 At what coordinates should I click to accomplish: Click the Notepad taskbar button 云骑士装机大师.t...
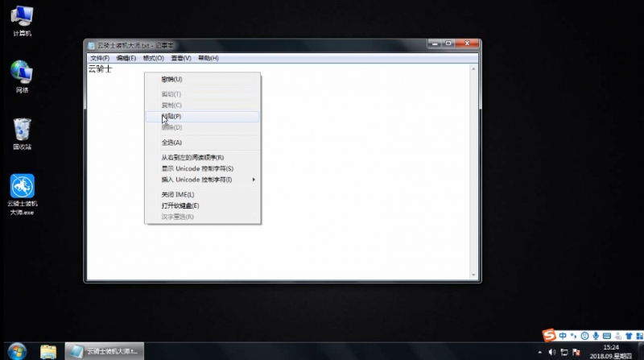[105, 351]
